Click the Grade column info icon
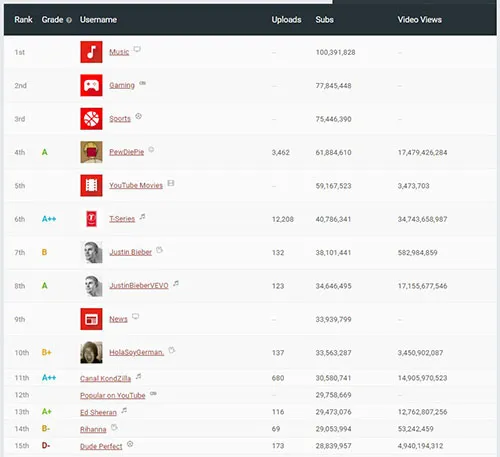Viewport: 500px width, 457px height. point(69,20)
